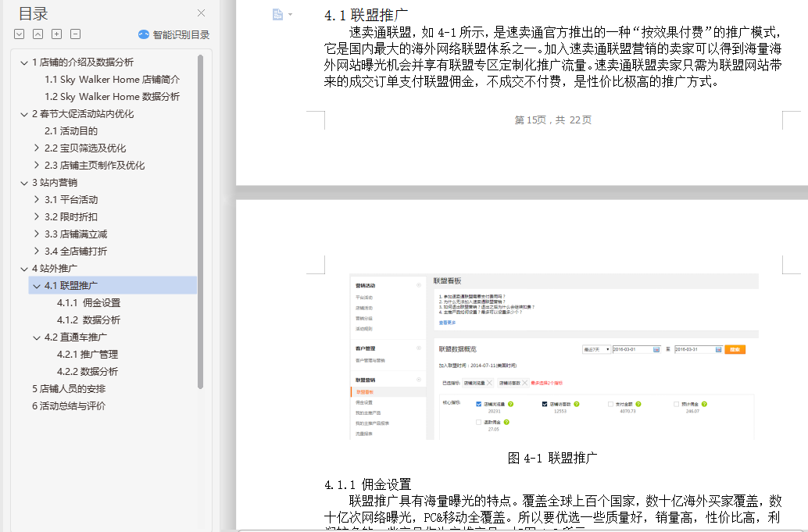Click the 店铺浏览量 checkbox in figure
808x532 pixels.
479,405
